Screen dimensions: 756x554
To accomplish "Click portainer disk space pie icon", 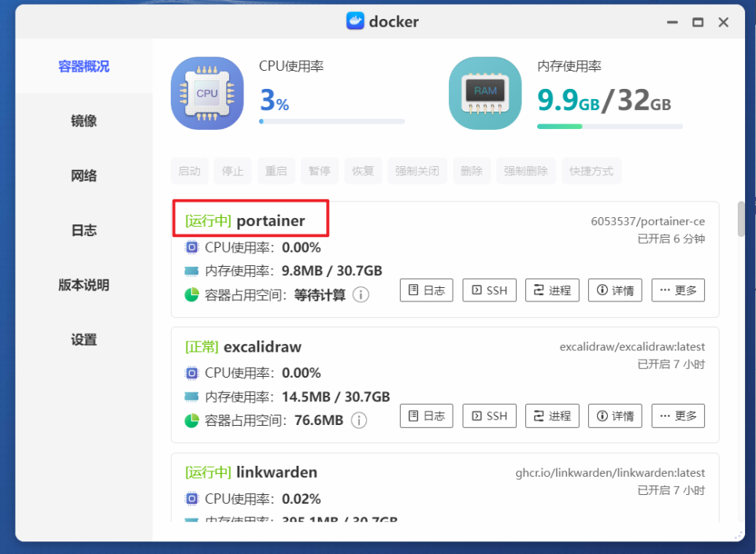I will pyautogui.click(x=192, y=294).
